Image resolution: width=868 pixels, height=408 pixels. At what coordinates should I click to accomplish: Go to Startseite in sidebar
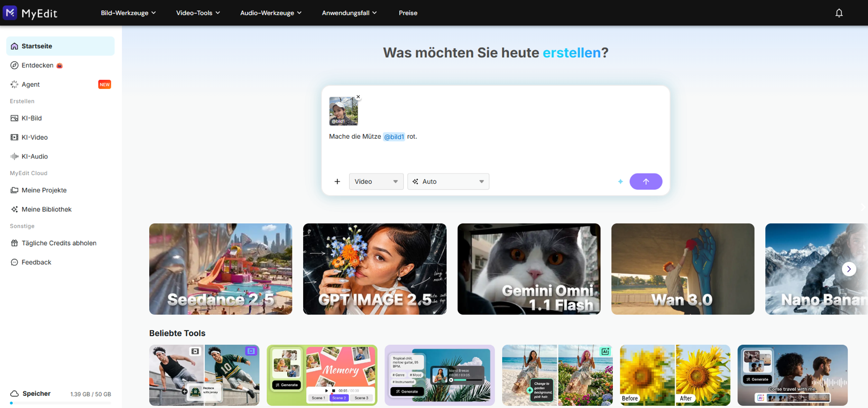click(60, 46)
